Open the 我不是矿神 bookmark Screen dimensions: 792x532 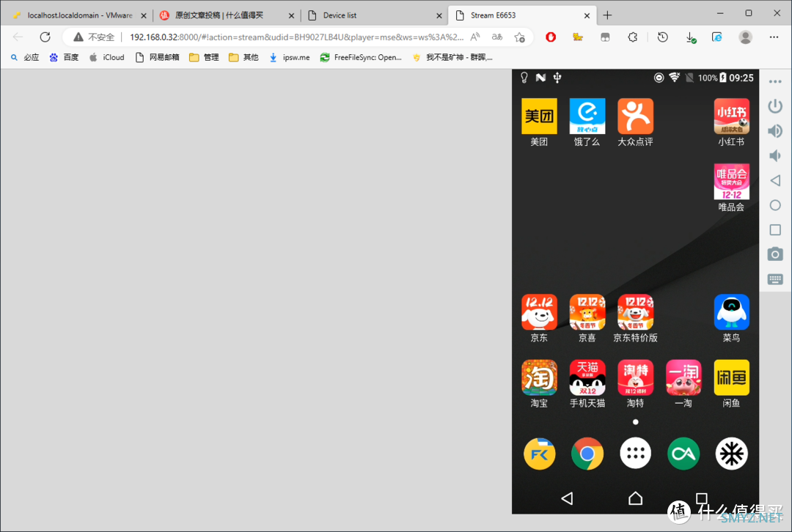click(x=452, y=58)
